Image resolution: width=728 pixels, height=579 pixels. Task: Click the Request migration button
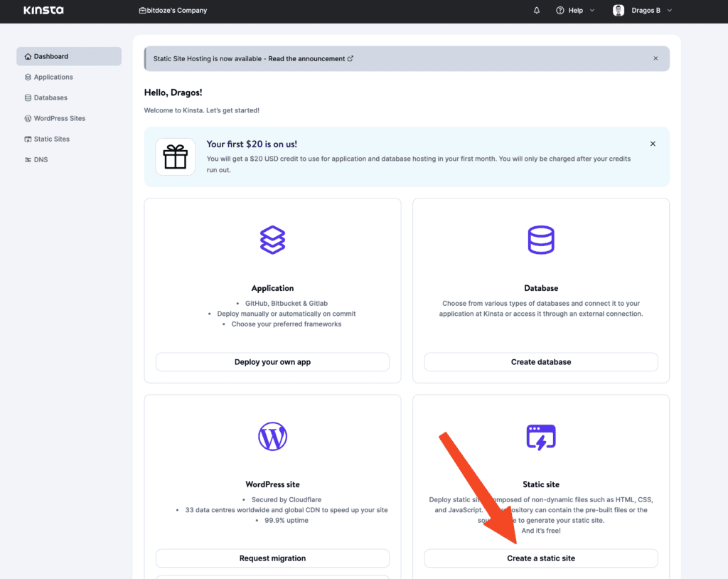(272, 558)
